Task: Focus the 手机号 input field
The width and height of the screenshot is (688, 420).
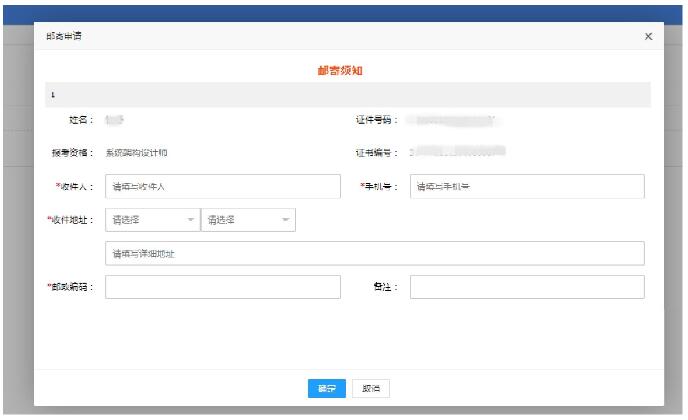Action: point(526,187)
